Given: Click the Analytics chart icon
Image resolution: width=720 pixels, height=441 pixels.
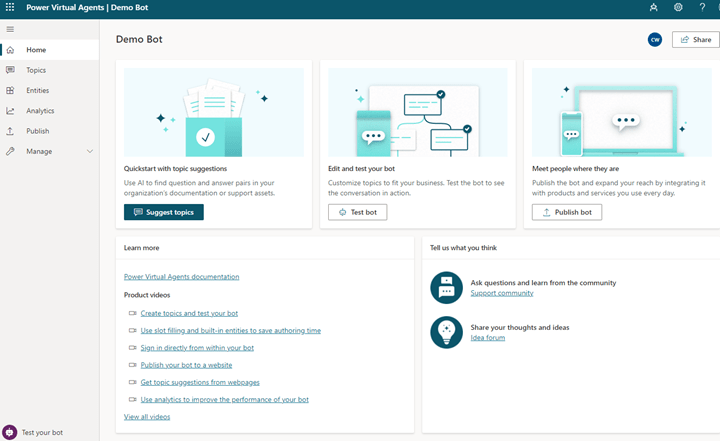Looking at the screenshot, I should click(10, 111).
